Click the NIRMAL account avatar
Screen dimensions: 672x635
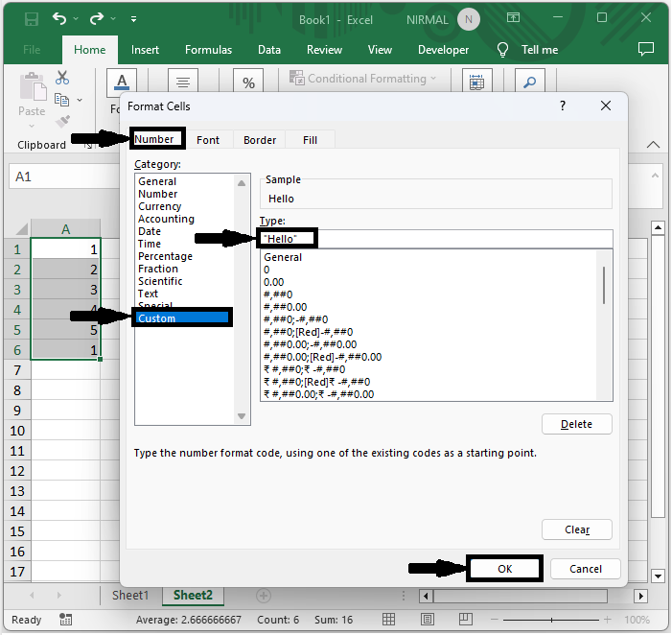pos(469,19)
